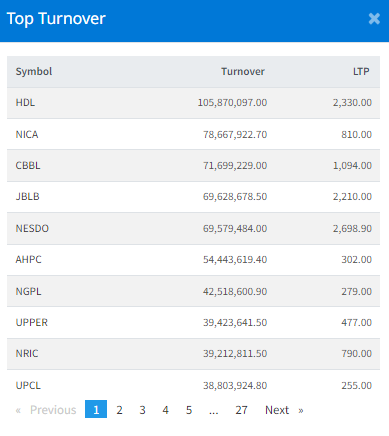Screen dimensions: 389x436
Task: Close the Top Turnover dialog
Action: click(374, 19)
